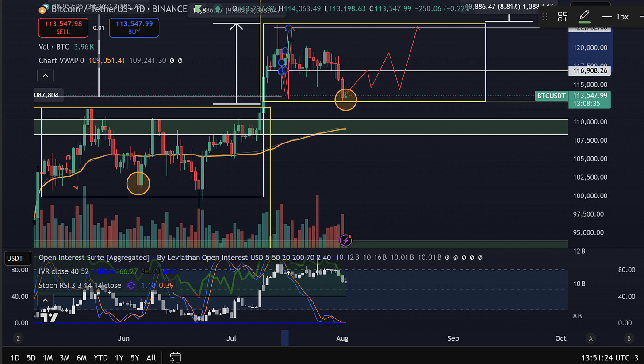Click the USDT currency label

18,258
